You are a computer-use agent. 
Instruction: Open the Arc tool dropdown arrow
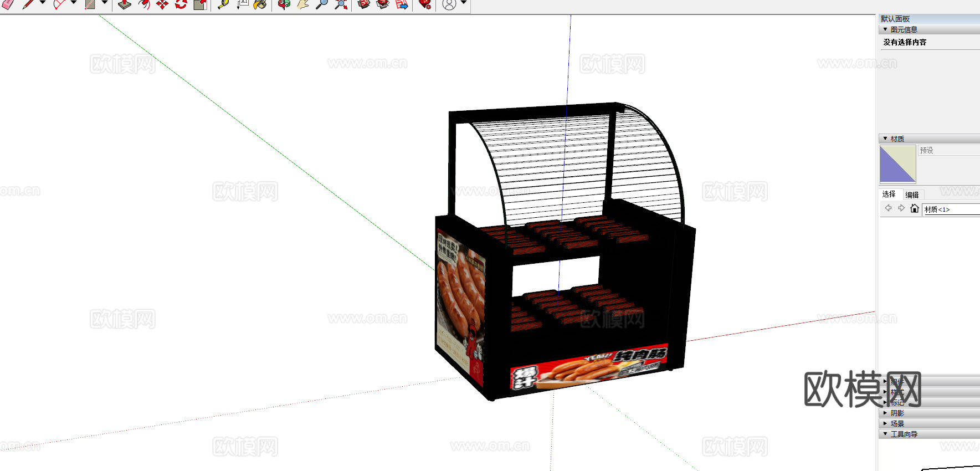click(73, 3)
